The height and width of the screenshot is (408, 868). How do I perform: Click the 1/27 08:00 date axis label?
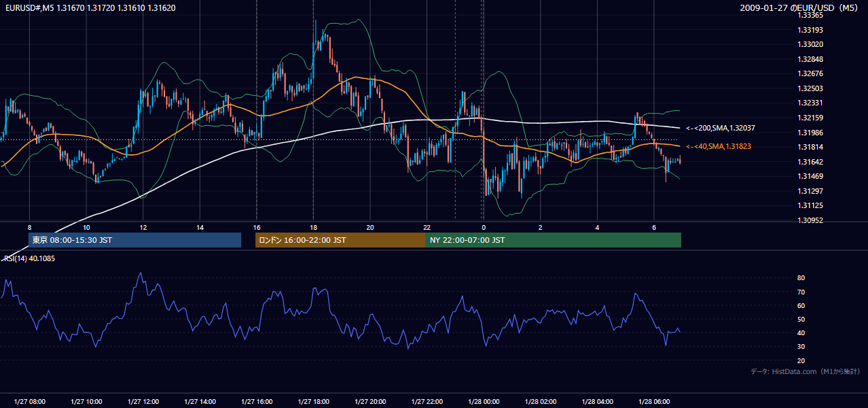pyautogui.click(x=29, y=401)
